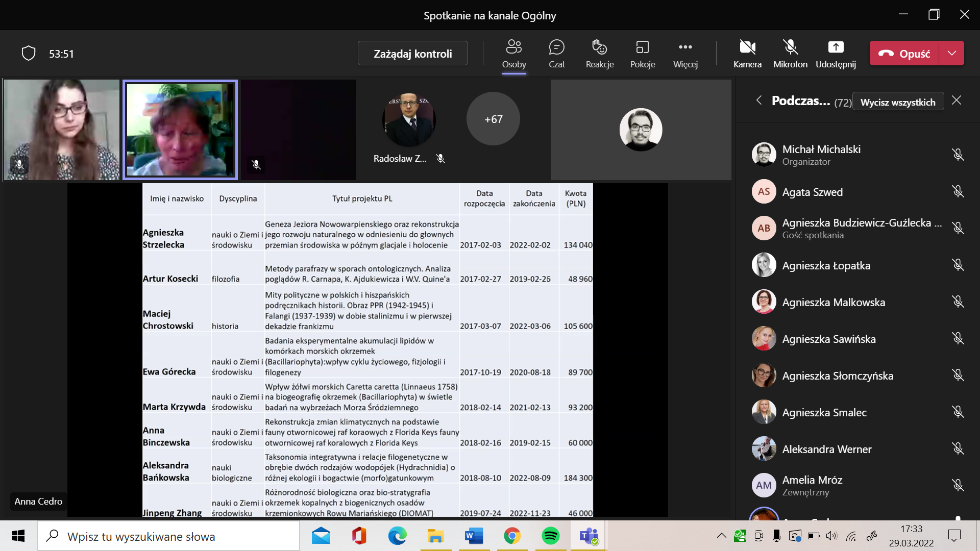Show hidden system tray icons
Screen dimensions: 980x551
coord(721,536)
